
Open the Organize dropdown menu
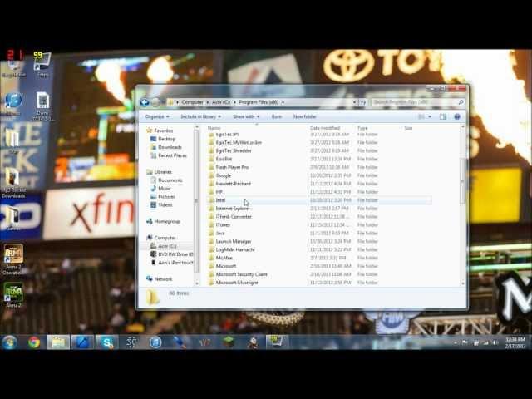[x=157, y=116]
